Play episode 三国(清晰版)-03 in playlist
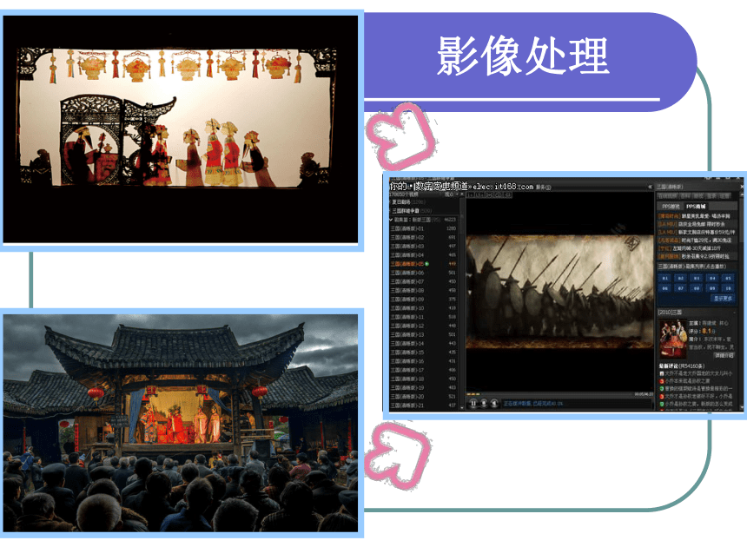 tap(424, 247)
